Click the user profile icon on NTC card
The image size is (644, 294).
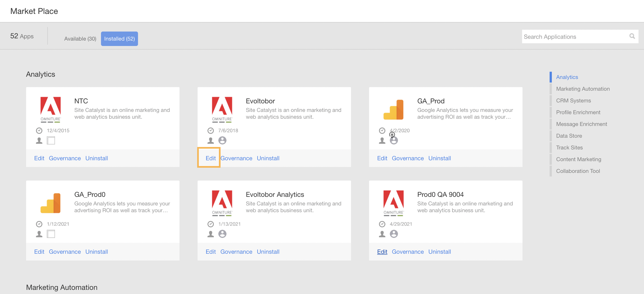pyautogui.click(x=39, y=140)
